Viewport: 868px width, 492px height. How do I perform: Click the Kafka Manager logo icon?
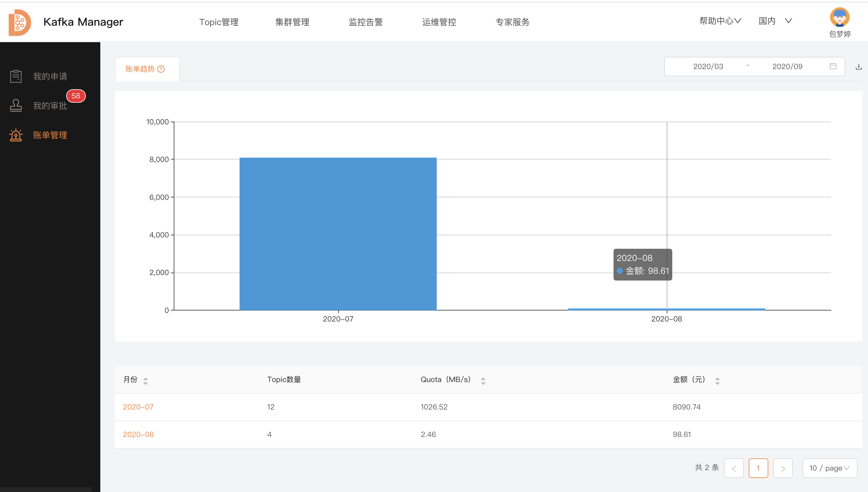click(x=20, y=22)
